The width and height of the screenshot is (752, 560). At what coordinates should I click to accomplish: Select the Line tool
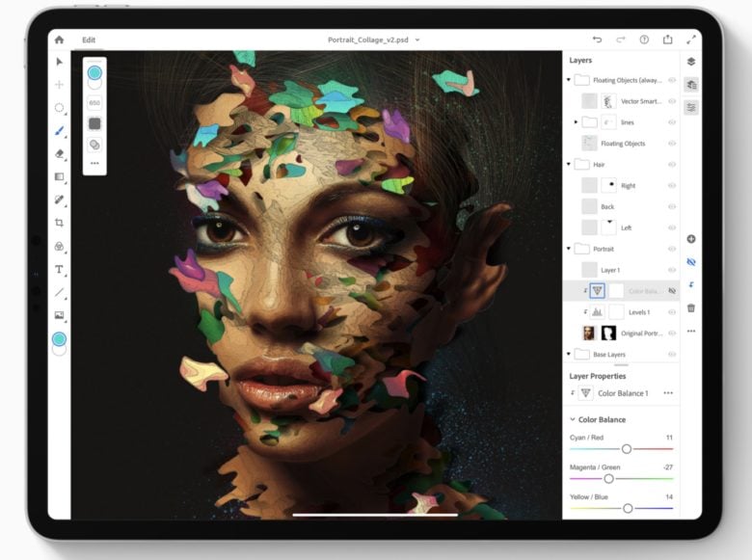pos(59,292)
